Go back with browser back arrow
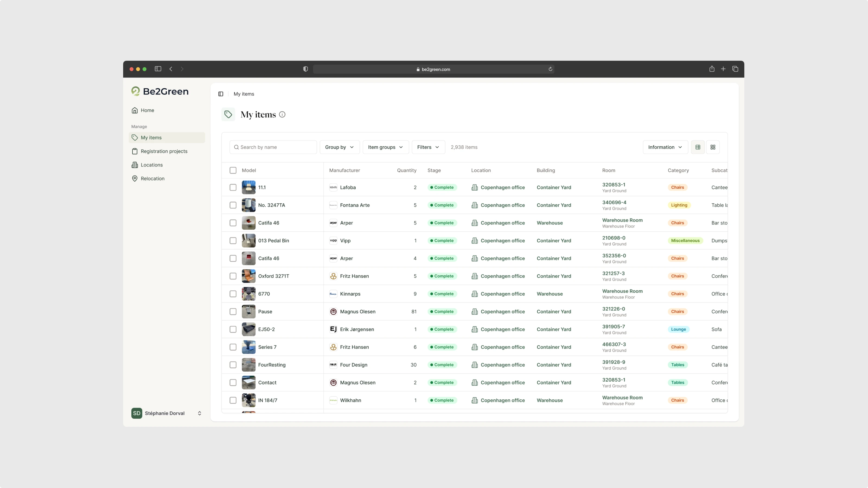Image resolution: width=868 pixels, height=488 pixels. click(171, 69)
